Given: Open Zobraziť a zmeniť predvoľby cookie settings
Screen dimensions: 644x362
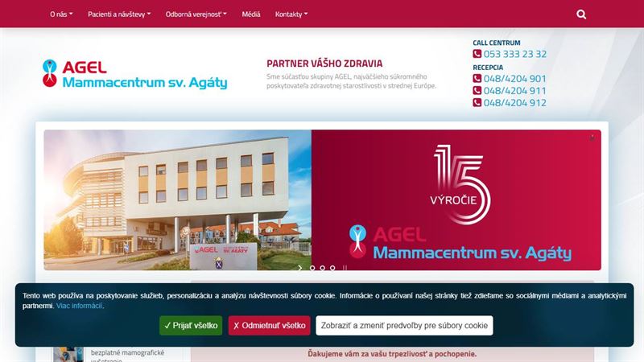Looking at the screenshot, I should click(404, 326).
